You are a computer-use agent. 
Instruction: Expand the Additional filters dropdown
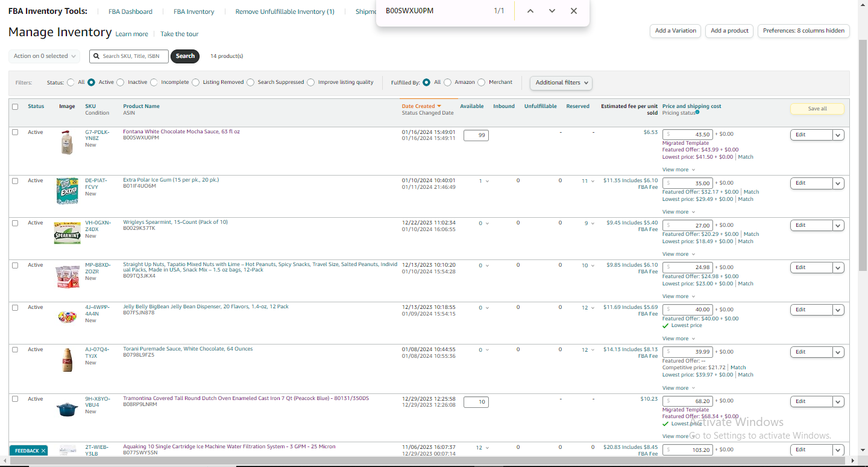561,83
